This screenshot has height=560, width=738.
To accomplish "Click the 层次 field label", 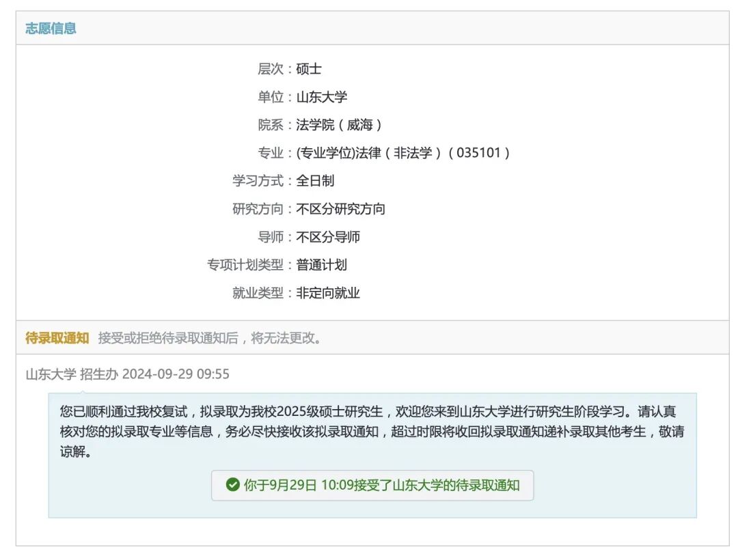I will [271, 69].
